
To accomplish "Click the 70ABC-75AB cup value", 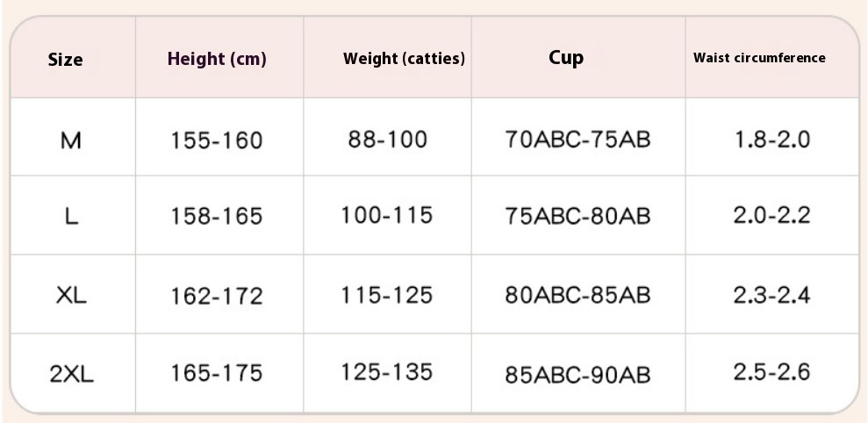I will tap(577, 139).
